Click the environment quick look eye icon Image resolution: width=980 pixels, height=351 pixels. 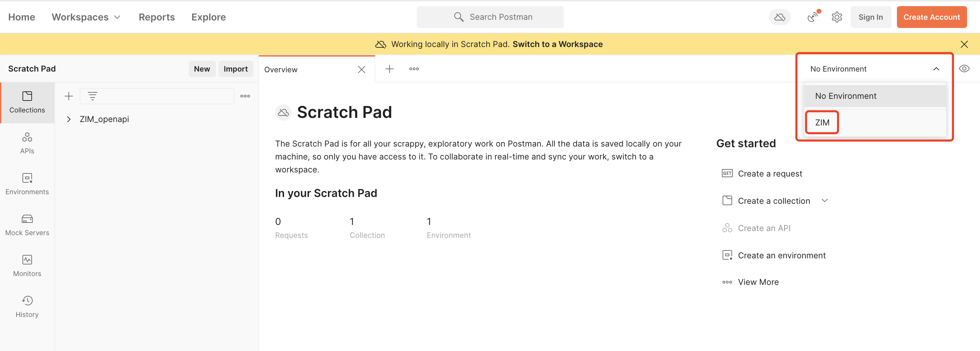tap(964, 68)
